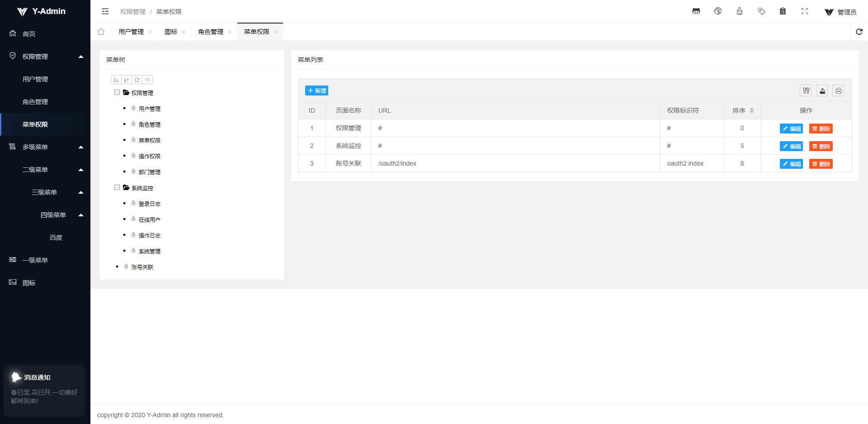Click the 新增 add button
Image resolution: width=868 pixels, height=424 pixels.
pos(316,91)
